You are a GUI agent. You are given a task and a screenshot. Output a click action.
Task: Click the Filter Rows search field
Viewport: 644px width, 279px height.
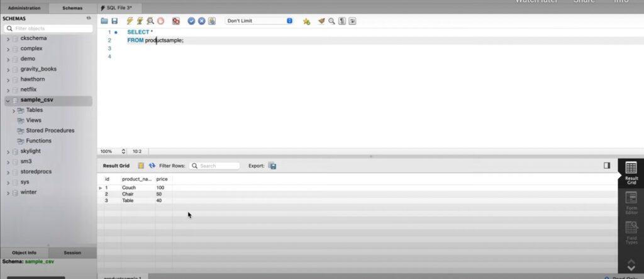point(214,166)
